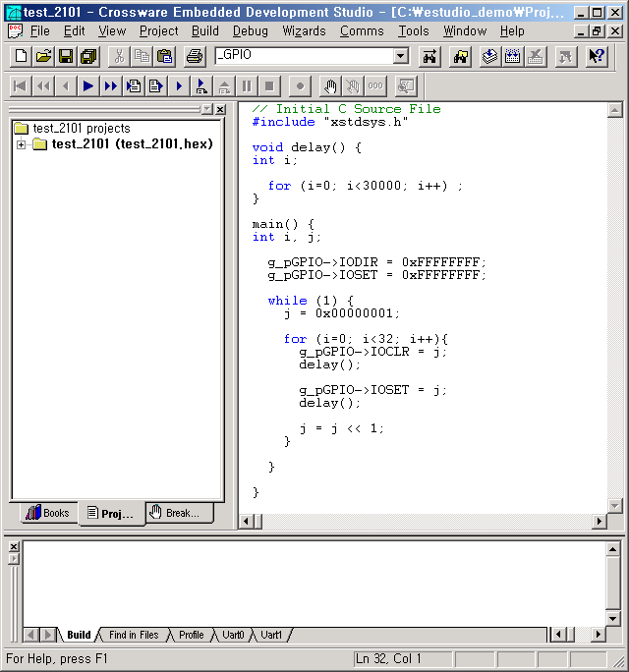The image size is (629, 672).
Task: Click inside the _GPIO search text field
Action: pyautogui.click(x=304, y=56)
